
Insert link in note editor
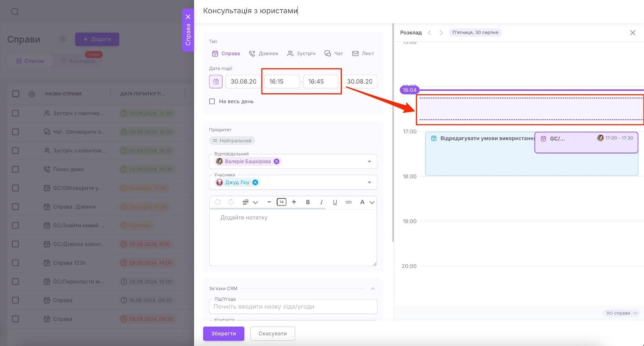pos(349,202)
